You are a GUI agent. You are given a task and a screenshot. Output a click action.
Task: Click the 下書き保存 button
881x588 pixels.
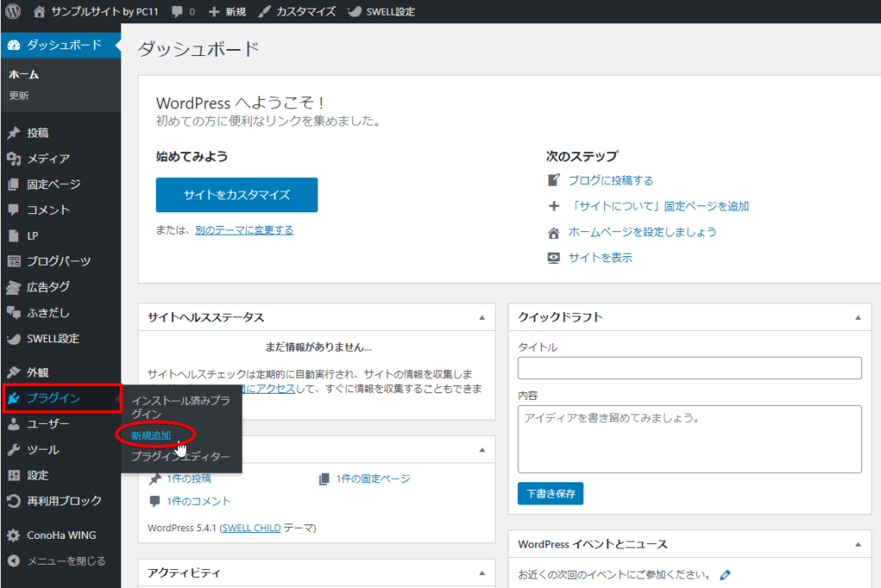[x=551, y=493]
